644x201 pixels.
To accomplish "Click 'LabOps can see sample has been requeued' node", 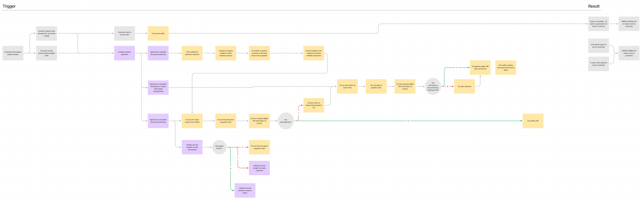I will (259, 168).
